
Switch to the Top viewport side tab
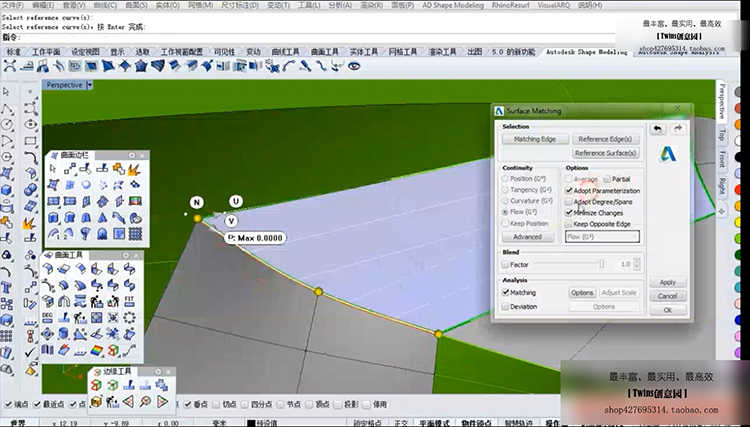(722, 134)
